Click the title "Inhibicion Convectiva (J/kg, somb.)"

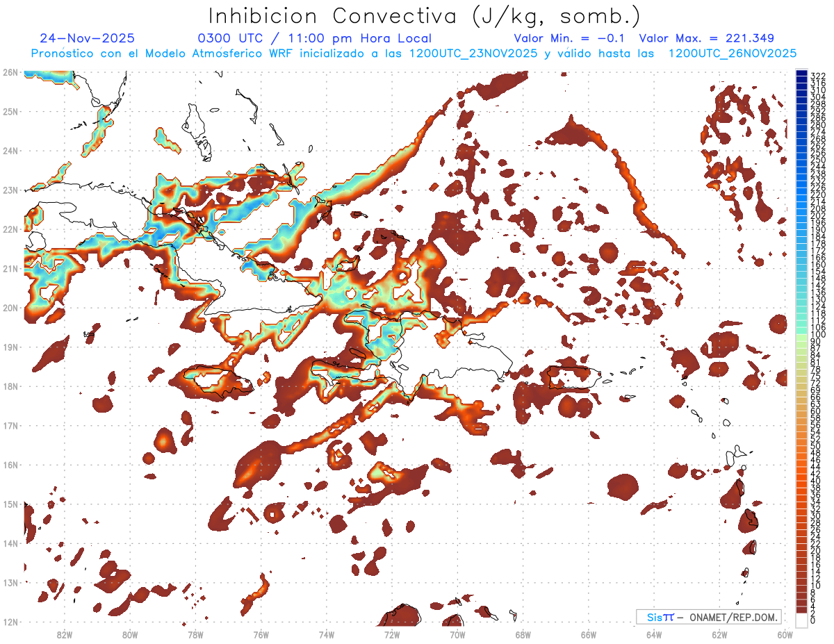click(425, 16)
